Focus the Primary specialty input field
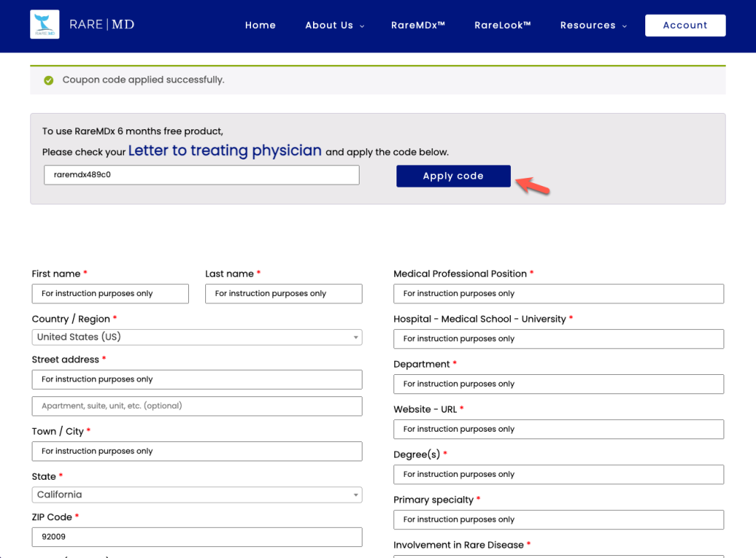This screenshot has height=558, width=756. [558, 520]
